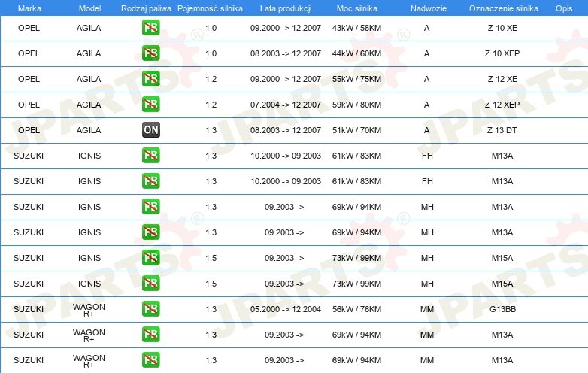Select the Nadwozie column header
Image resolution: width=588 pixels, height=373 pixels.
pos(429,8)
